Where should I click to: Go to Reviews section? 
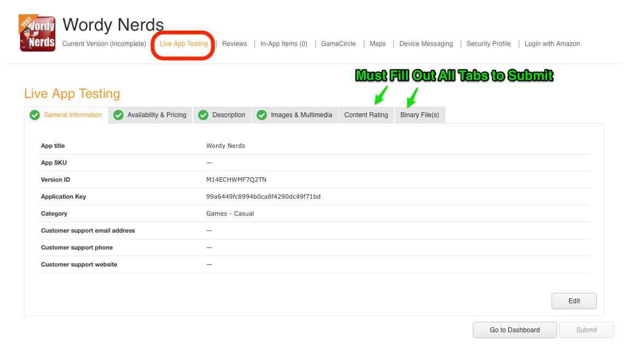pos(235,44)
